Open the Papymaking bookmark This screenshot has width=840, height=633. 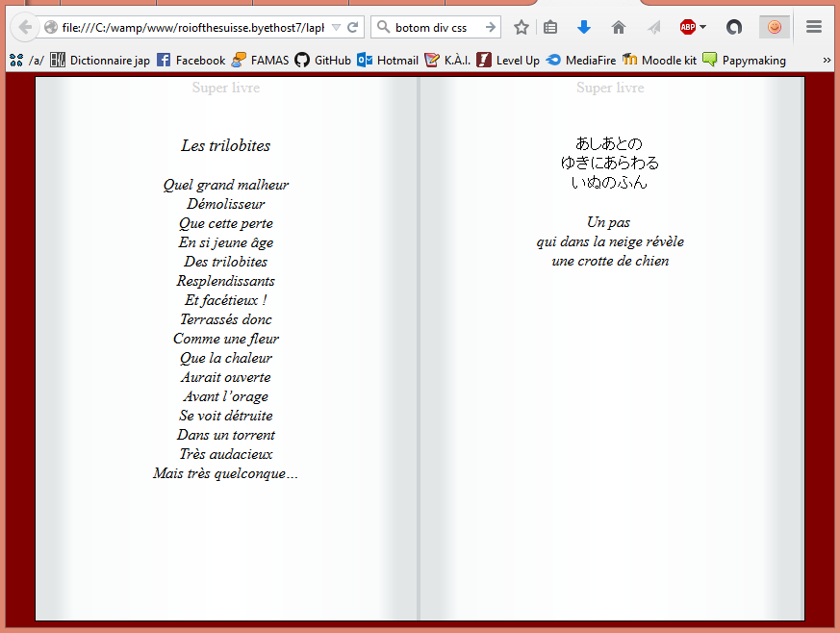pos(744,60)
